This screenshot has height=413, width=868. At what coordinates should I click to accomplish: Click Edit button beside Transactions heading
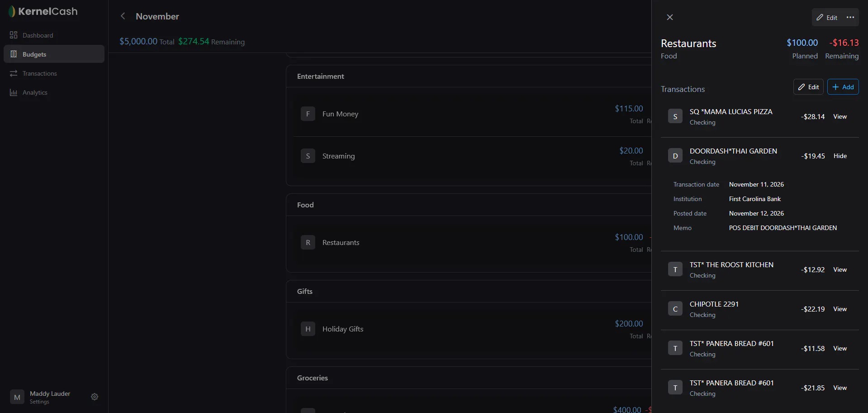coord(808,87)
